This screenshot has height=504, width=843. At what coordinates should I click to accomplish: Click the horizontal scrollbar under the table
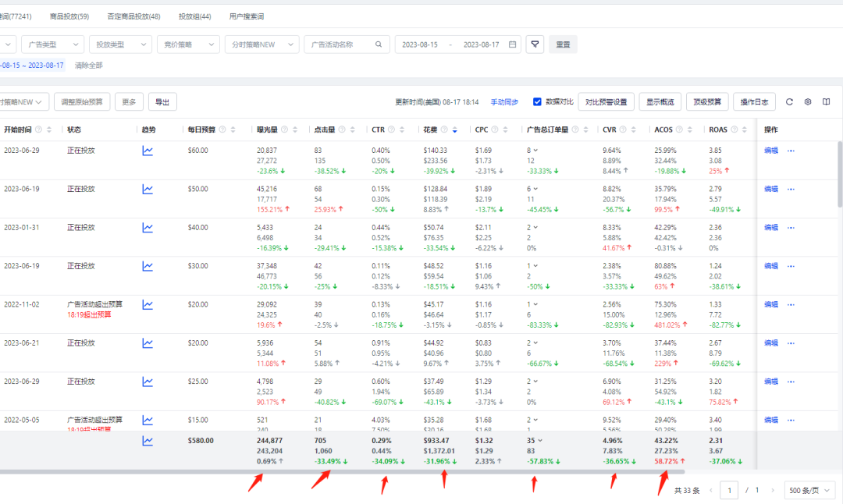click(x=342, y=472)
